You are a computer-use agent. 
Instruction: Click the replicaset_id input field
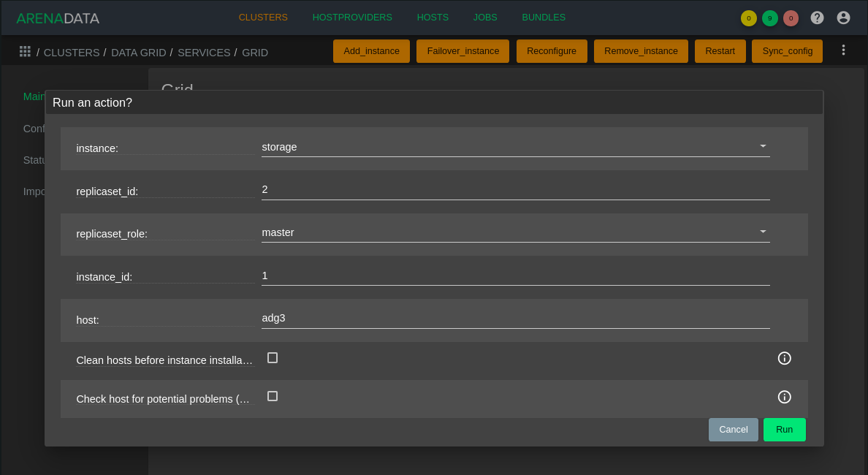point(515,190)
